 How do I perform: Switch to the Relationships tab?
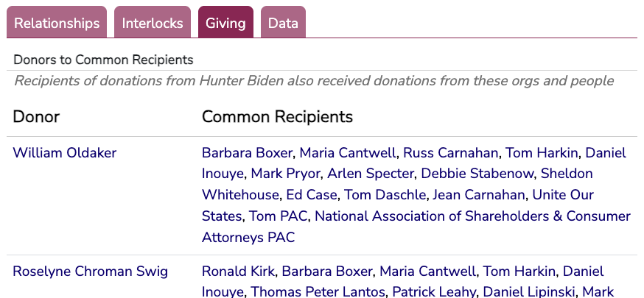pyautogui.click(x=57, y=23)
